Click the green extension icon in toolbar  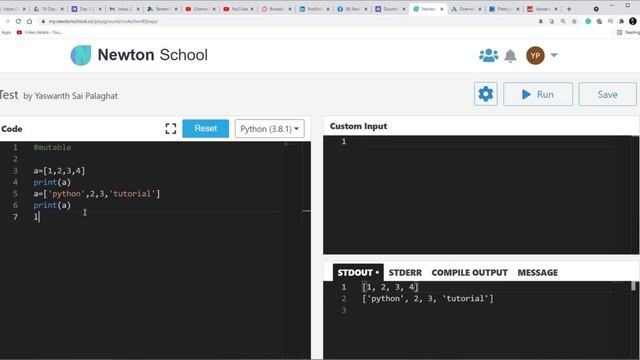click(x=588, y=21)
